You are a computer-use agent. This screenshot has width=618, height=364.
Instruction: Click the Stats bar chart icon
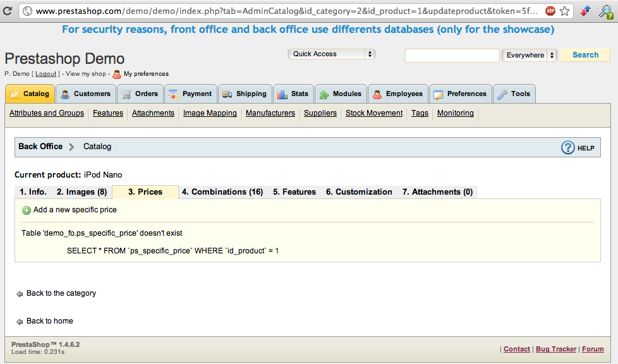click(282, 95)
